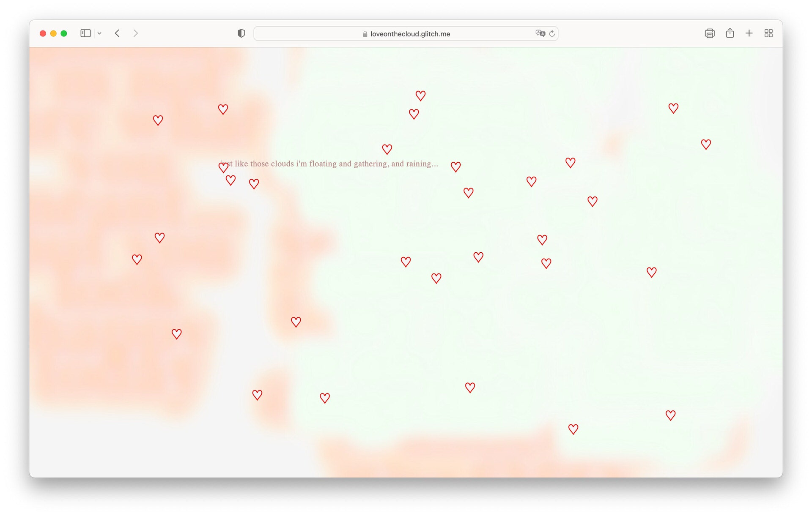Click the padlock icon beside the URL
The height and width of the screenshot is (516, 812).
click(x=365, y=34)
